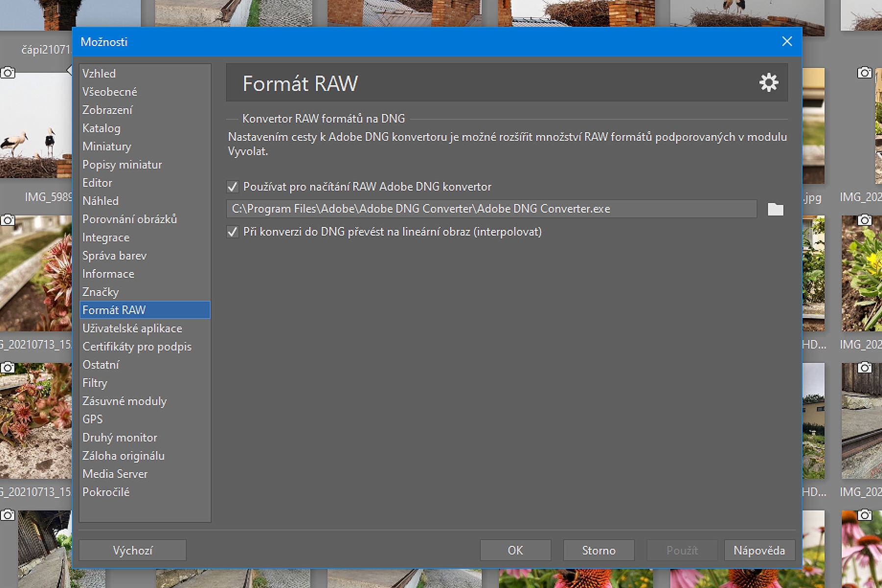
Task: Click the Adobe DNG Converter path field
Action: pos(491,209)
